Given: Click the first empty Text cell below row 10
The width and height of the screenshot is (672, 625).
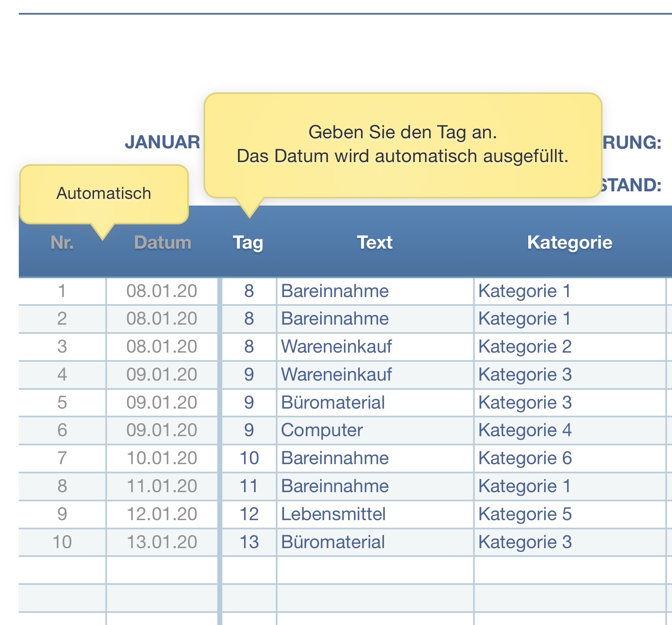Looking at the screenshot, I should pos(374,570).
